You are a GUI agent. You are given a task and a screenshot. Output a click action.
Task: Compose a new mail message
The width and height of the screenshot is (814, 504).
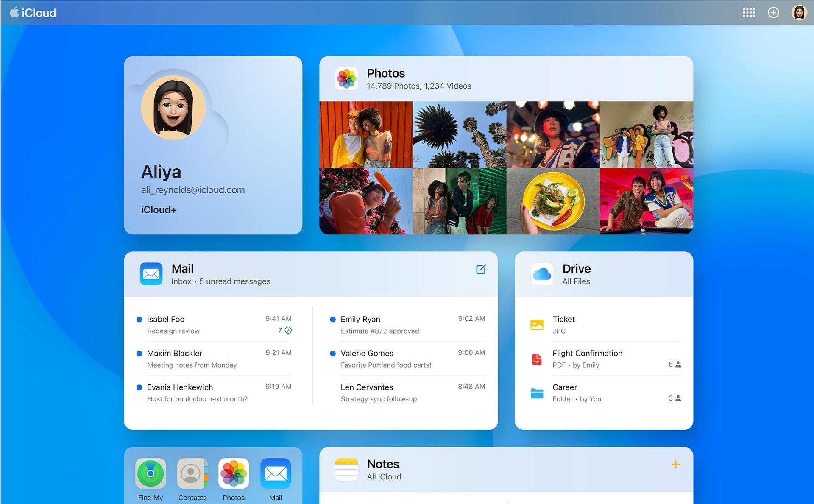click(481, 269)
